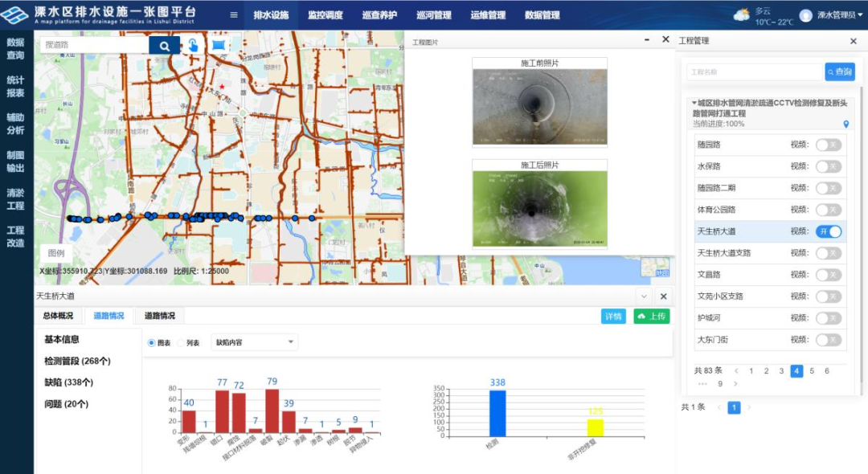Collapse the 天生桥大道 panel with chevron
The width and height of the screenshot is (868, 474).
point(644,296)
